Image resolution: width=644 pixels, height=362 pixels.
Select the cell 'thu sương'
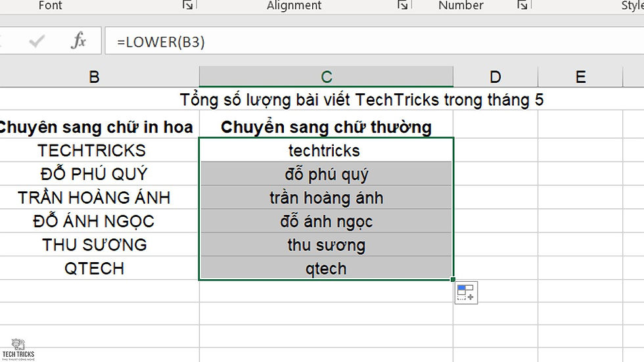pos(326,244)
